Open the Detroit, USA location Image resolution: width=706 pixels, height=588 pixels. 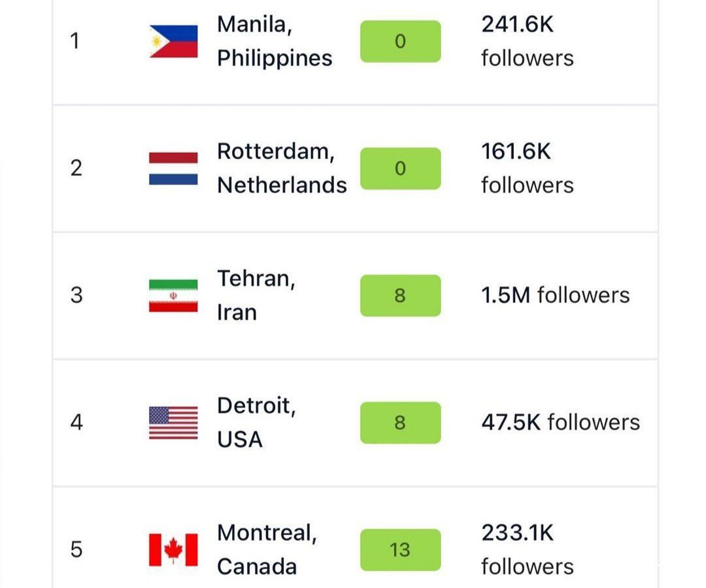256,423
